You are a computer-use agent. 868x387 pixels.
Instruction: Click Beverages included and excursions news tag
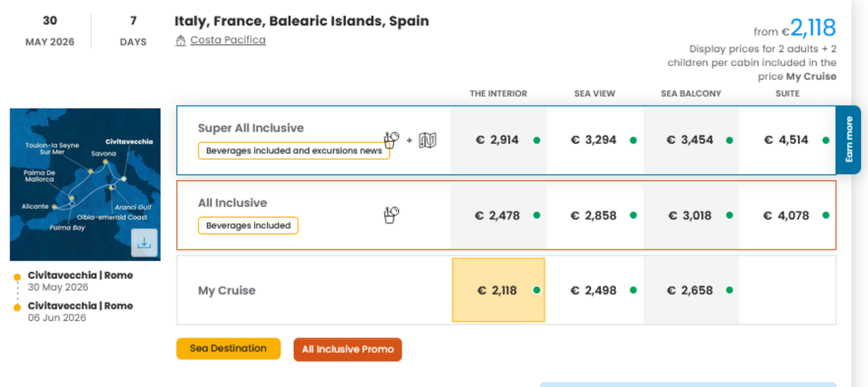tap(293, 150)
